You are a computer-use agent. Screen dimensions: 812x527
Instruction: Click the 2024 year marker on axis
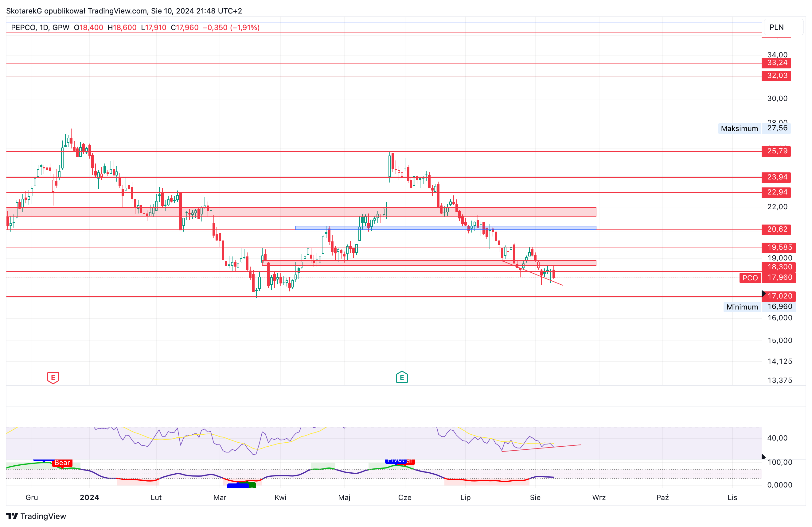point(89,497)
